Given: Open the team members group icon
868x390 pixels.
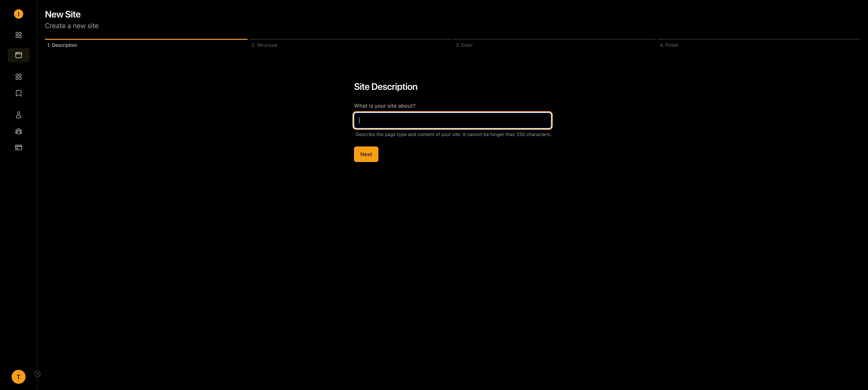Looking at the screenshot, I should point(19,131).
